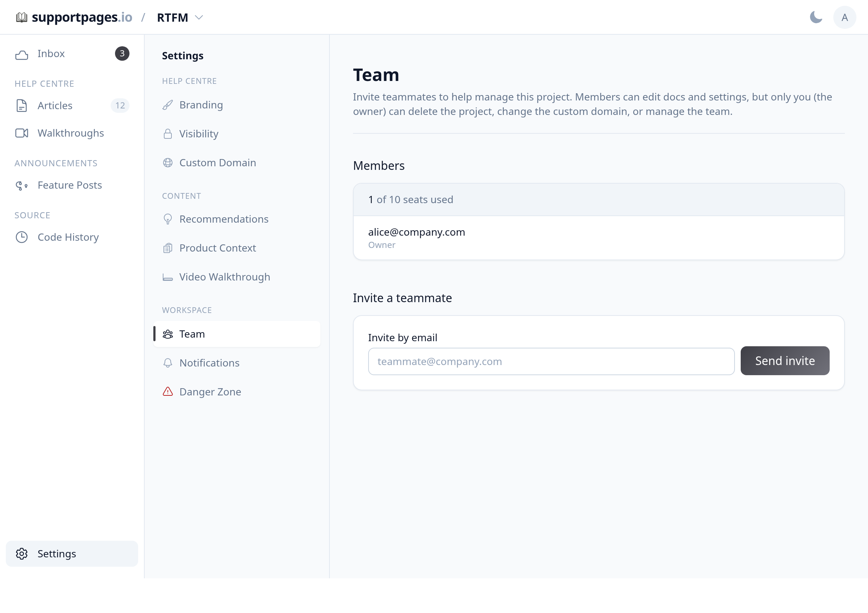Click the Visibility settings label
Screen dimensions: 868x613
(x=199, y=134)
